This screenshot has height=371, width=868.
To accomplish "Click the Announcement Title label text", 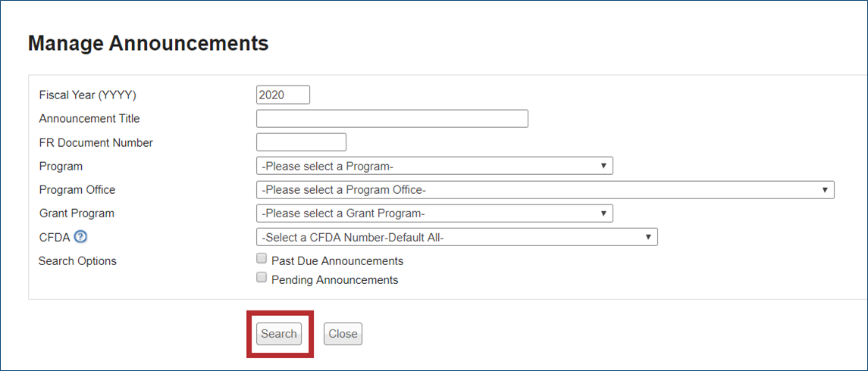I will coord(89,119).
